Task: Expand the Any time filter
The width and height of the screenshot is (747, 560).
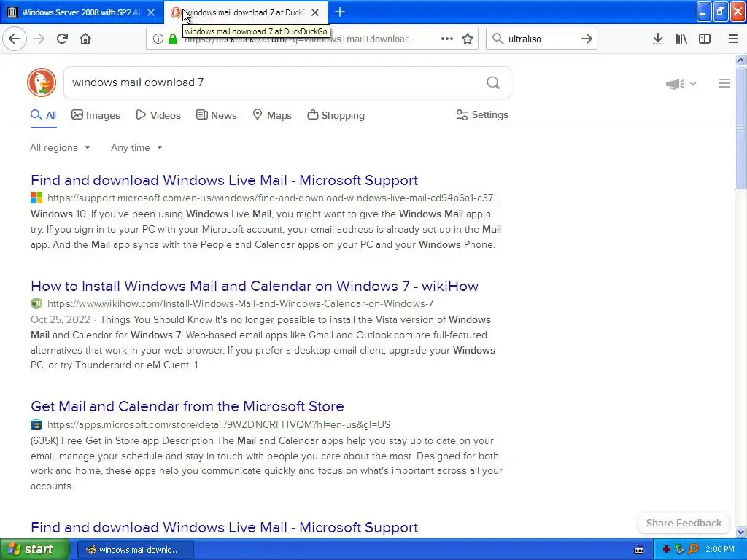Action: click(136, 147)
